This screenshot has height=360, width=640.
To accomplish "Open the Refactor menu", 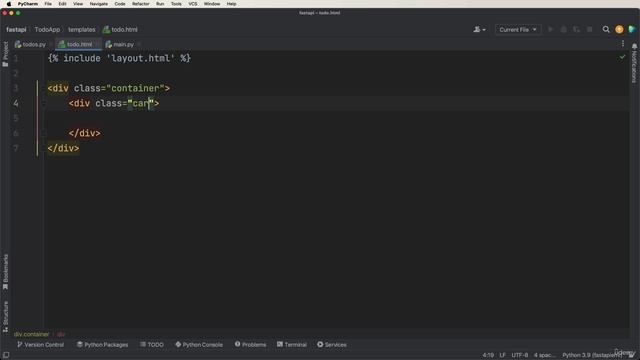I will [141, 4].
